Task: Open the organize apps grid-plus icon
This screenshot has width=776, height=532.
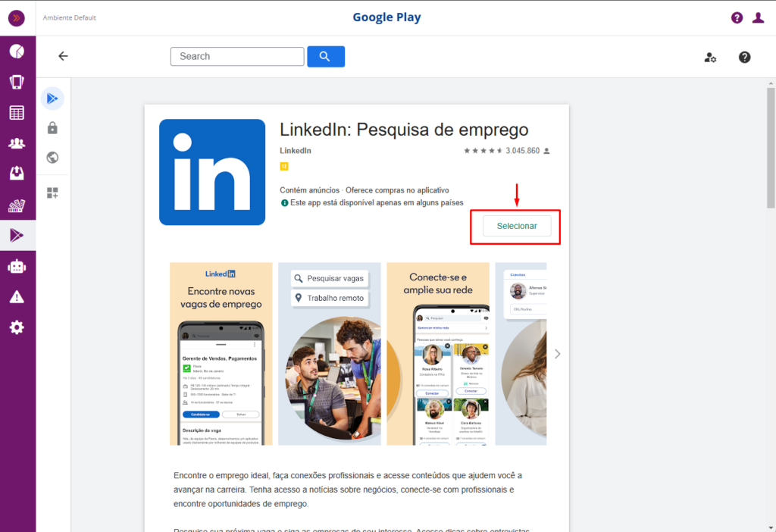Action: (52, 192)
